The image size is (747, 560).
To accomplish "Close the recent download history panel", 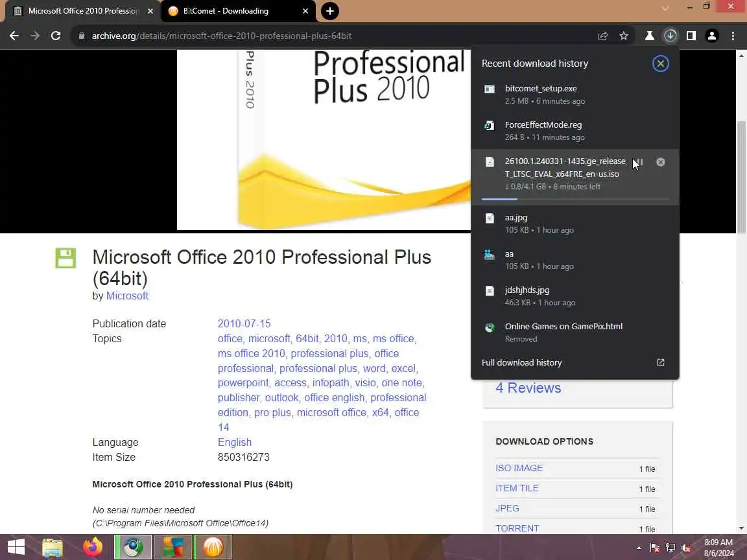I will [660, 64].
